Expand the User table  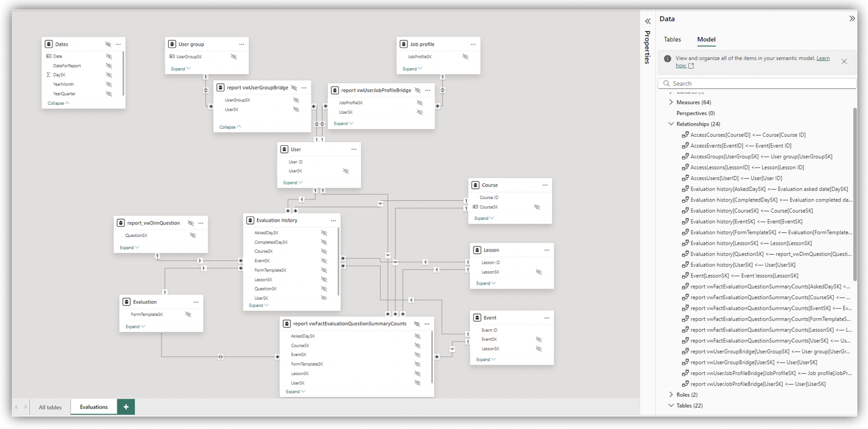point(292,183)
